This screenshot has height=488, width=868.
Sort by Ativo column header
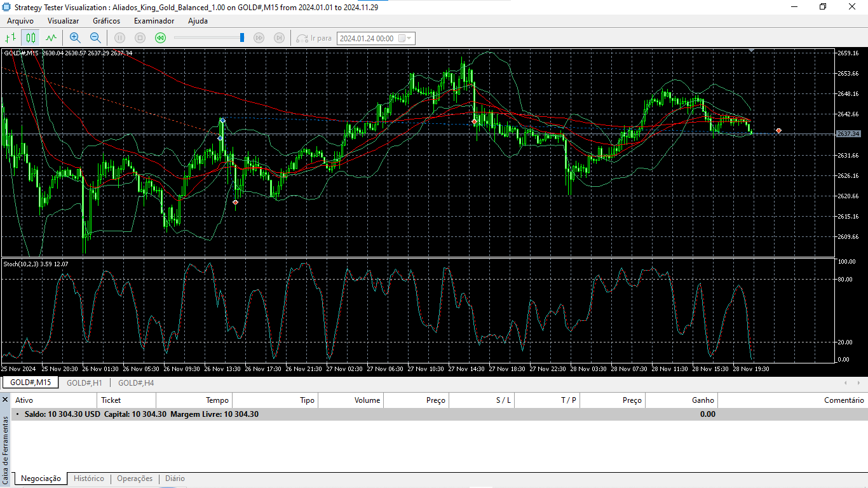pos(55,400)
